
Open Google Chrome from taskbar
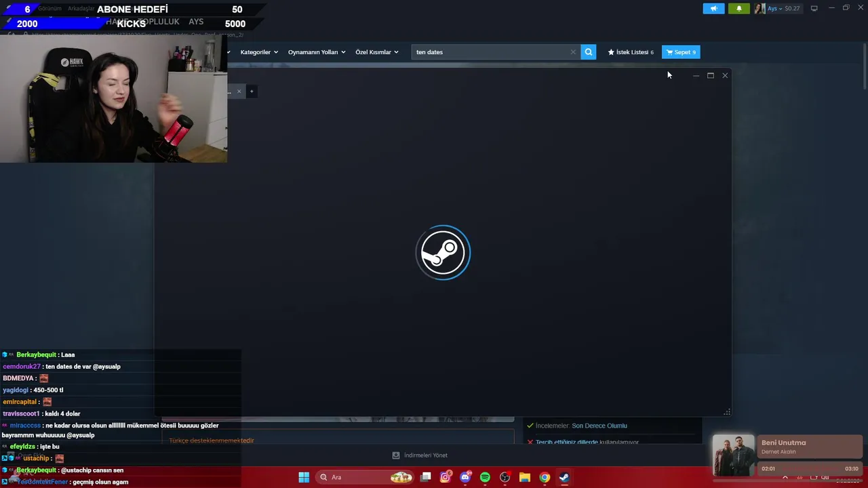(545, 477)
